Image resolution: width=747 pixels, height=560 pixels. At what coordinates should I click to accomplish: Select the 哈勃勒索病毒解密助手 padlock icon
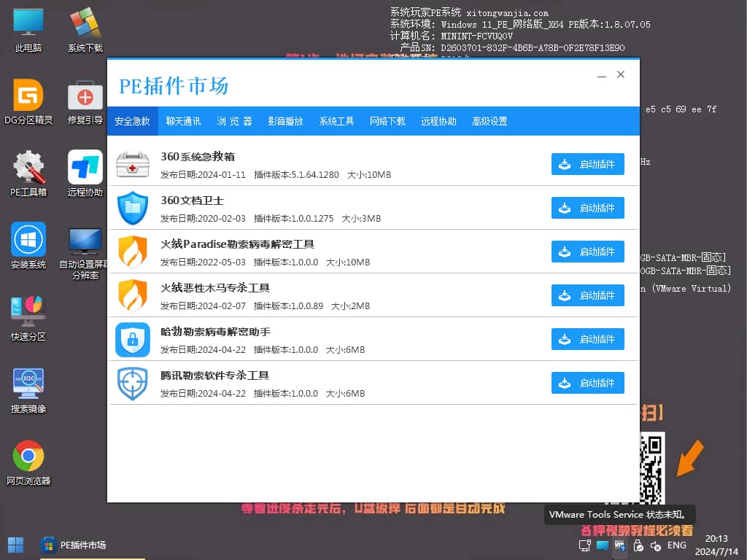coord(132,339)
